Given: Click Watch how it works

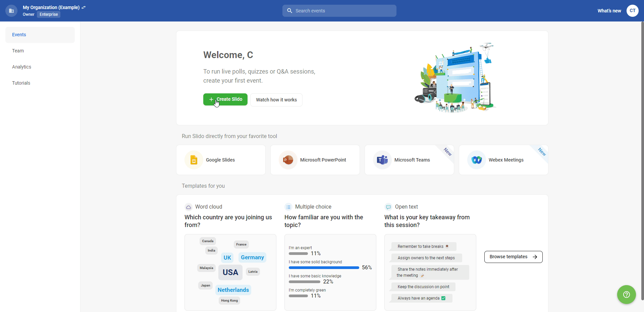Looking at the screenshot, I should pos(276,100).
